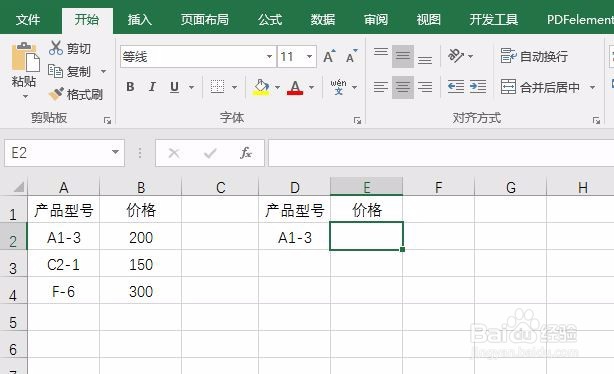The width and height of the screenshot is (614, 374).
Task: Apply cell borders icon
Action: 217,87
